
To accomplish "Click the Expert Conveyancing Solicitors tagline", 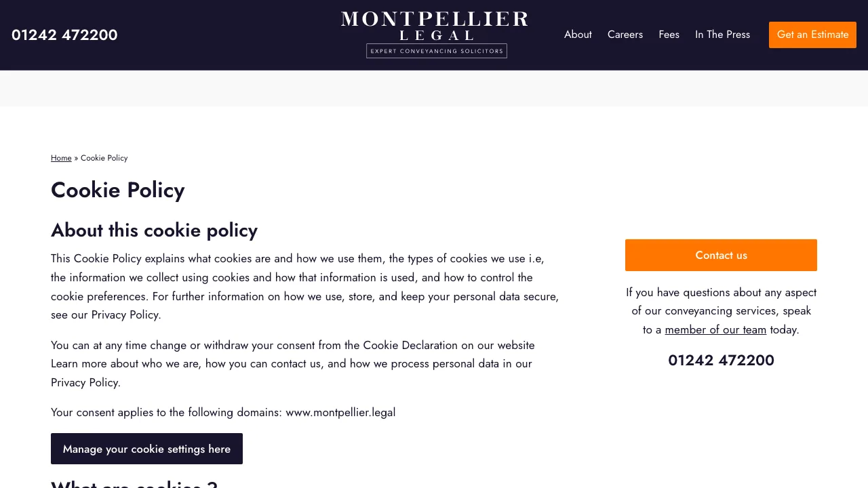I will (x=436, y=51).
